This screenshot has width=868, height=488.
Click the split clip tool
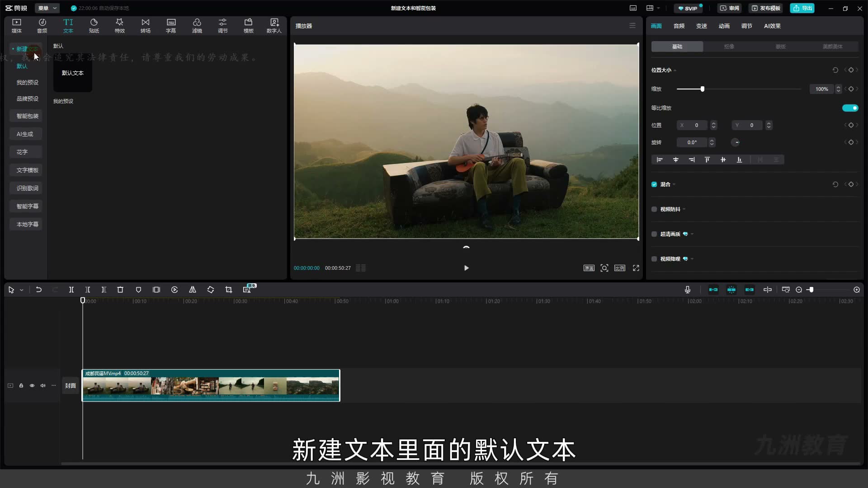click(71, 290)
